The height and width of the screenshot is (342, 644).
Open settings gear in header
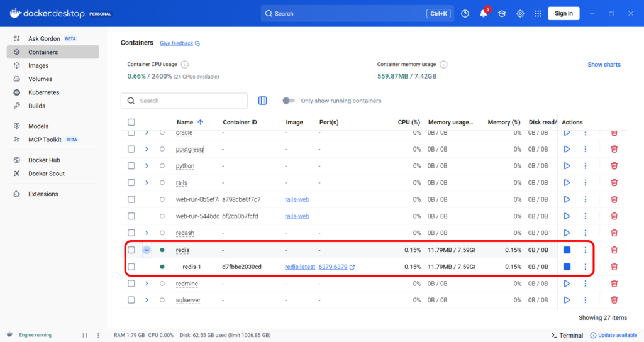click(x=520, y=14)
